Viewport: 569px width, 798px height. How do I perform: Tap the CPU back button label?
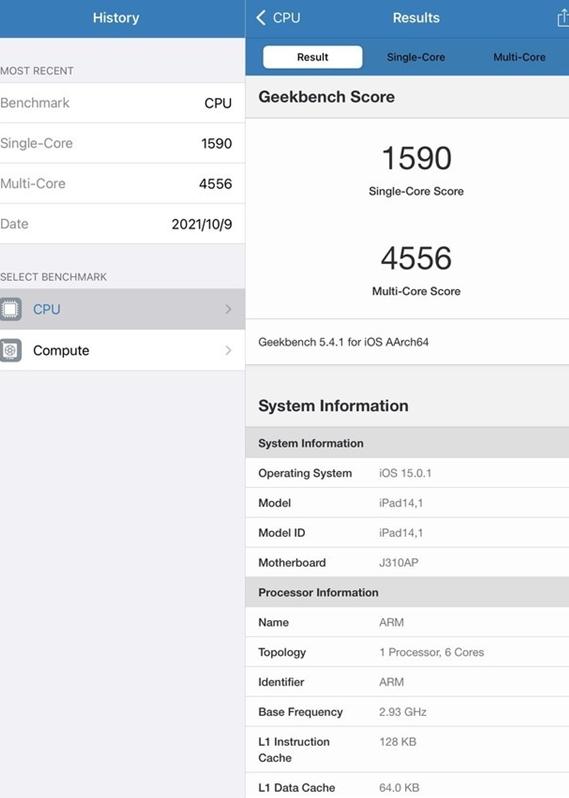[287, 18]
